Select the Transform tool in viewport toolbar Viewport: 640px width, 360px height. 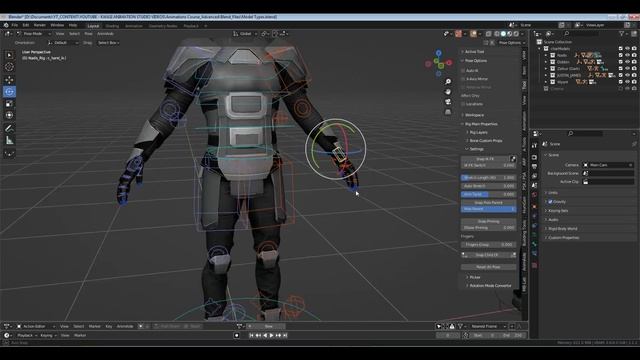(9, 116)
